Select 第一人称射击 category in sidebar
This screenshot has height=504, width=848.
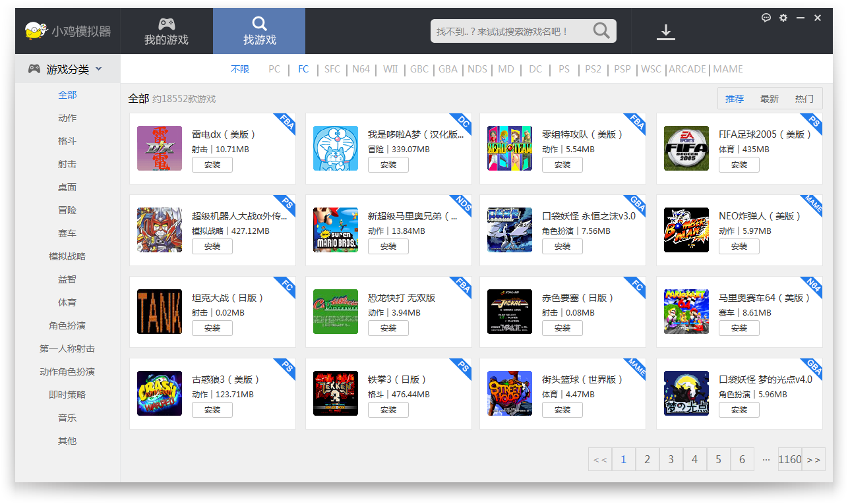click(x=67, y=349)
